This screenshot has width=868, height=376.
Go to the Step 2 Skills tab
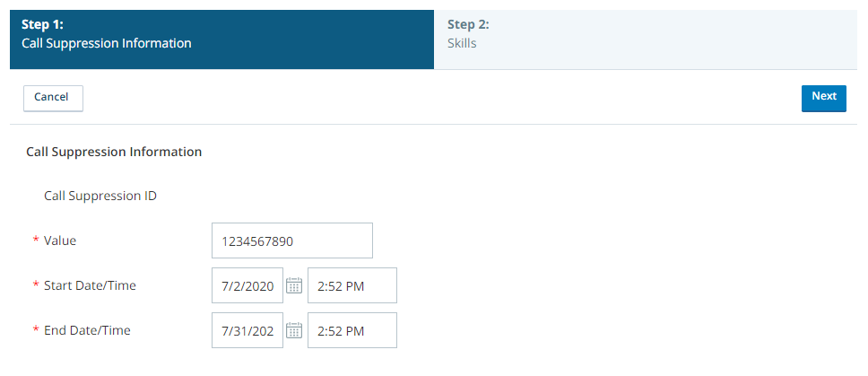[650, 39]
